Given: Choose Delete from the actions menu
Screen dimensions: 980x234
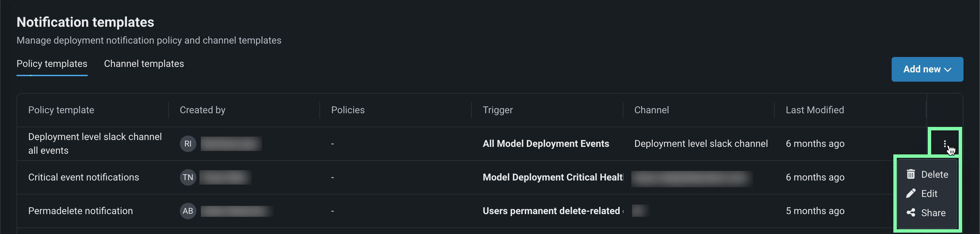Looking at the screenshot, I should tap(934, 174).
